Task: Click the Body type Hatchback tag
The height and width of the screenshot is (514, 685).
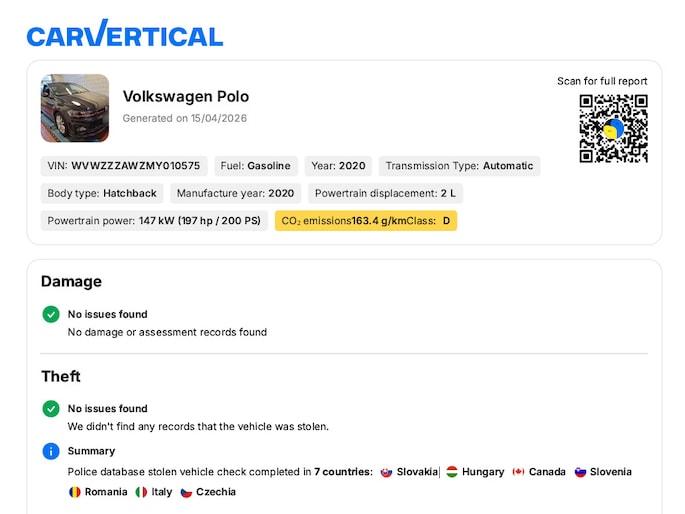Action: [x=102, y=193]
